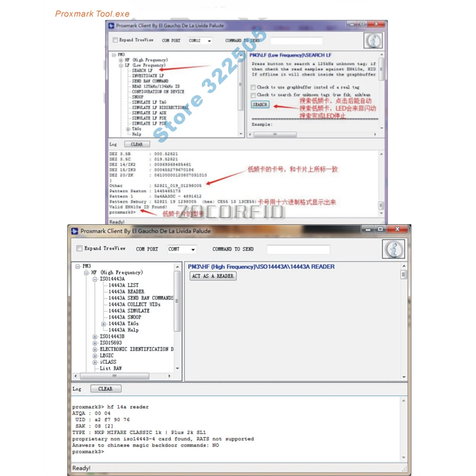Click the scroll-right arrow under the lower tree
476x476 pixels.
(x=169, y=376)
